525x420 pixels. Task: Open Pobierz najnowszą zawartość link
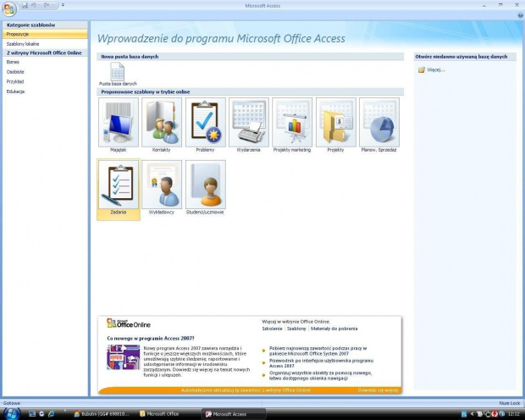click(318, 351)
